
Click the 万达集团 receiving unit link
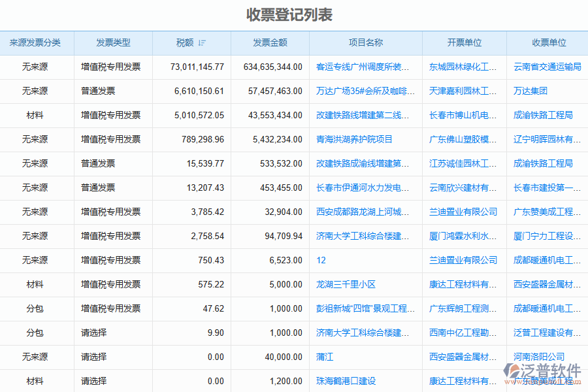coord(530,91)
